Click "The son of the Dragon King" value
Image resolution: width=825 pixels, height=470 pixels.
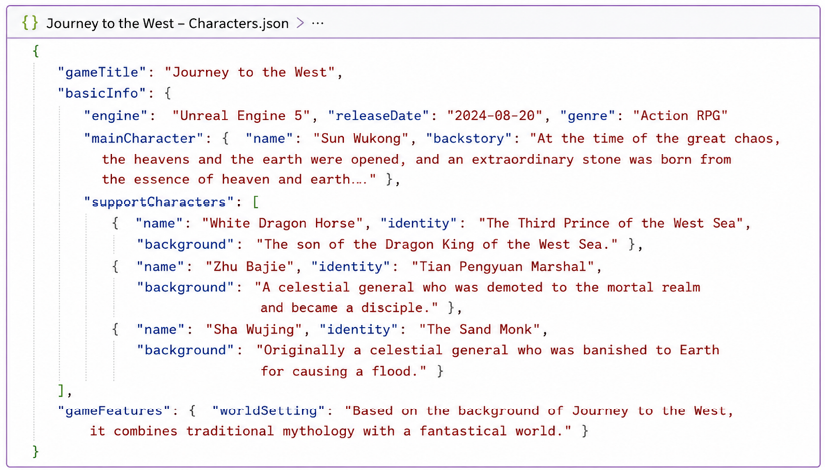437,245
